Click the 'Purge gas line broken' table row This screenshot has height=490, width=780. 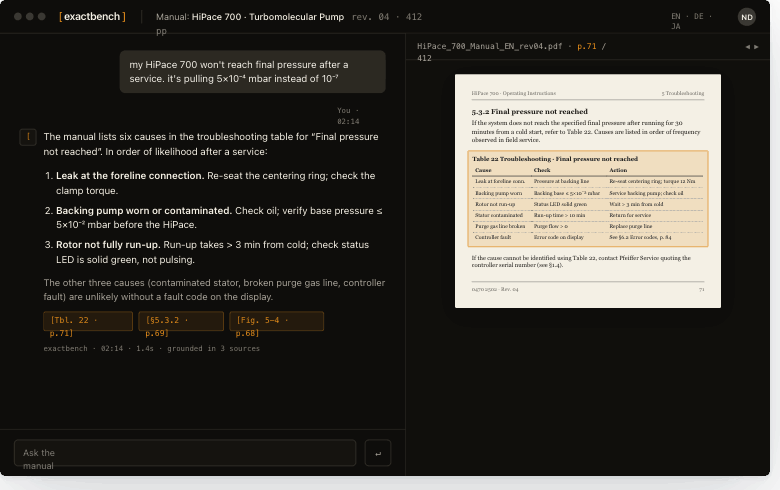(x=587, y=226)
